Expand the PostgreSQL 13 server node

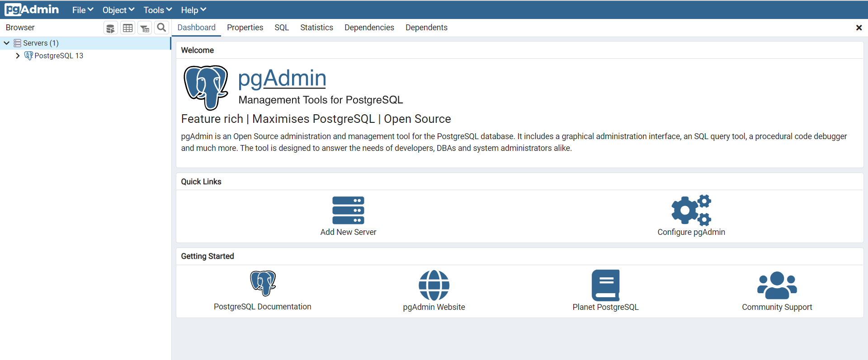pyautogui.click(x=18, y=56)
